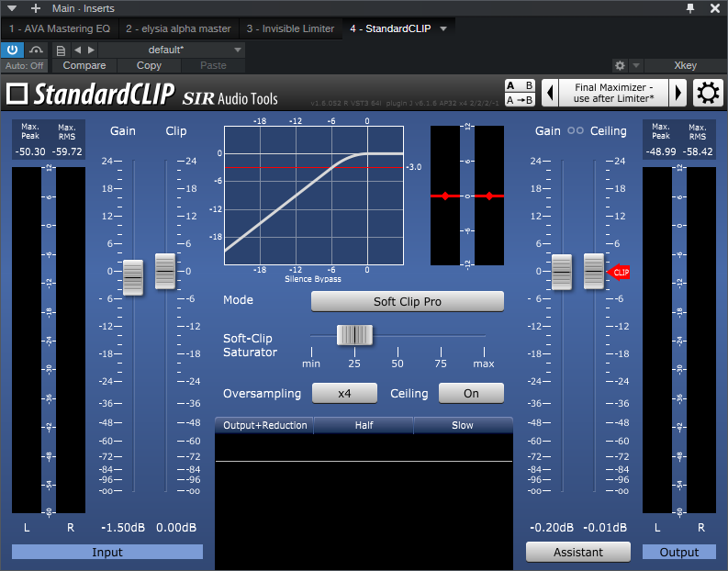The width and height of the screenshot is (728, 571).
Task: Click the Xkey control field
Action: (x=685, y=65)
